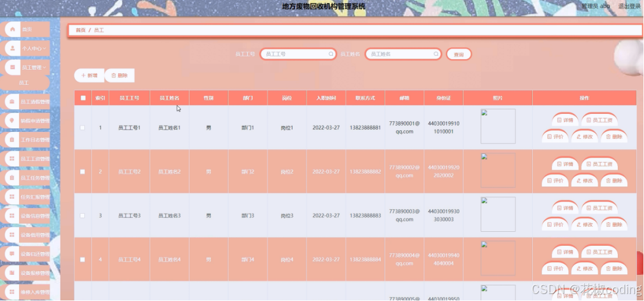Click 修改 for employee 员工姓名2
The width and height of the screenshot is (644, 301).
point(585,181)
